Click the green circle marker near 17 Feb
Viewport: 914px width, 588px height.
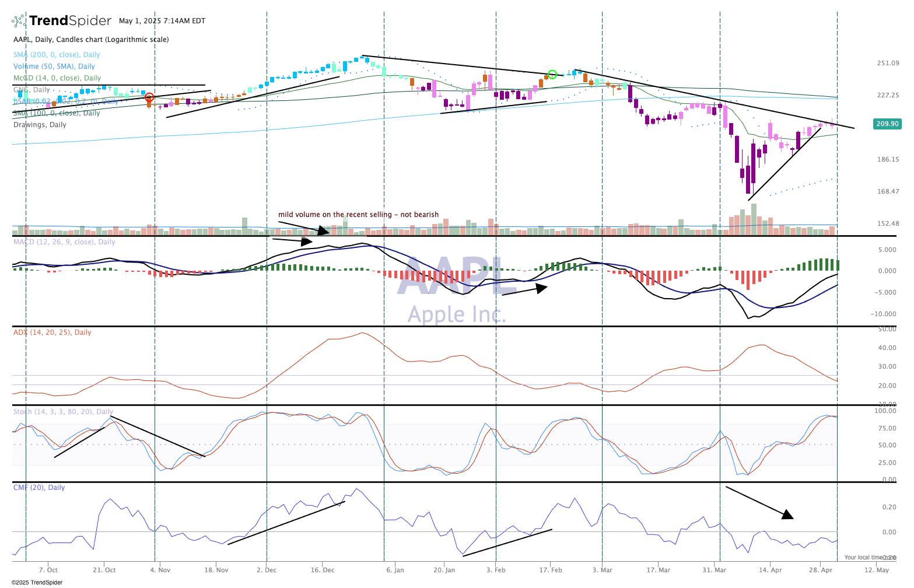coord(552,75)
